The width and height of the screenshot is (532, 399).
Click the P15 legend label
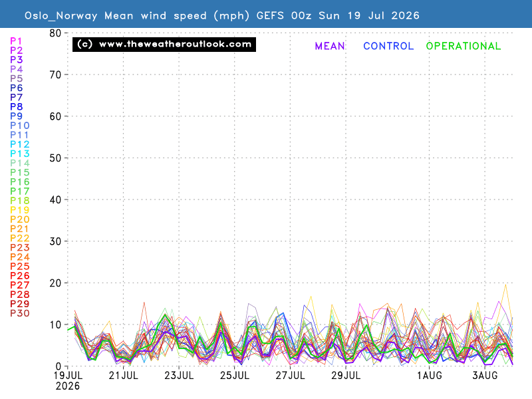point(20,172)
